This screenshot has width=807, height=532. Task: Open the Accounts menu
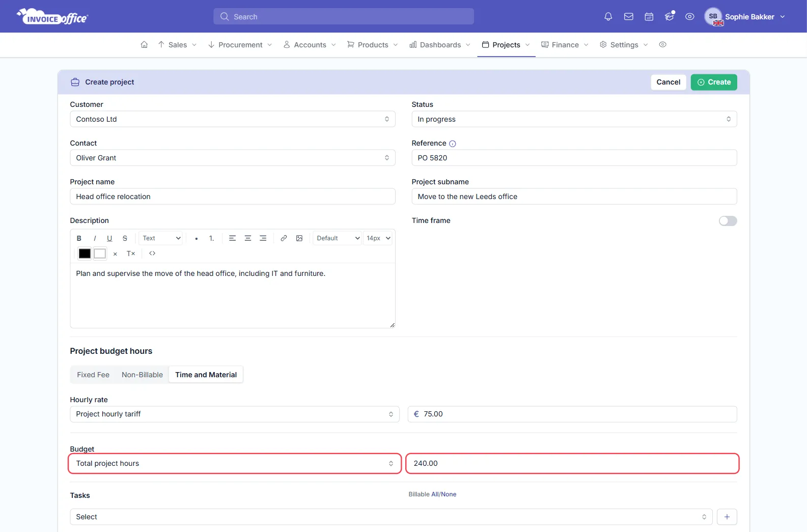[x=310, y=45]
